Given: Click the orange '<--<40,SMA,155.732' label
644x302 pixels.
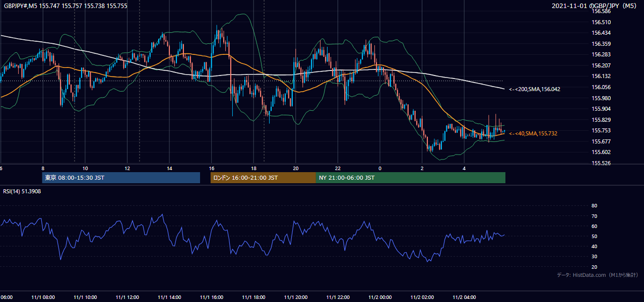Looking at the screenshot, I should (533, 133).
